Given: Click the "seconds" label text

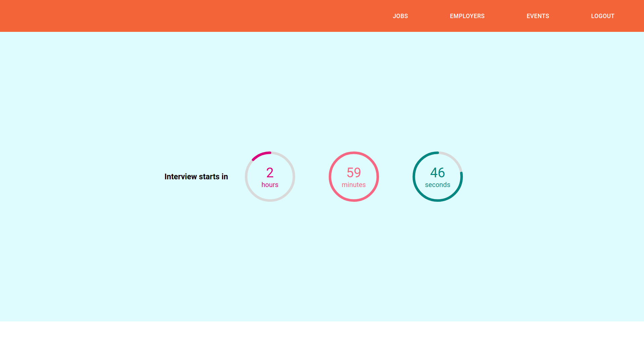Looking at the screenshot, I should point(437,185).
